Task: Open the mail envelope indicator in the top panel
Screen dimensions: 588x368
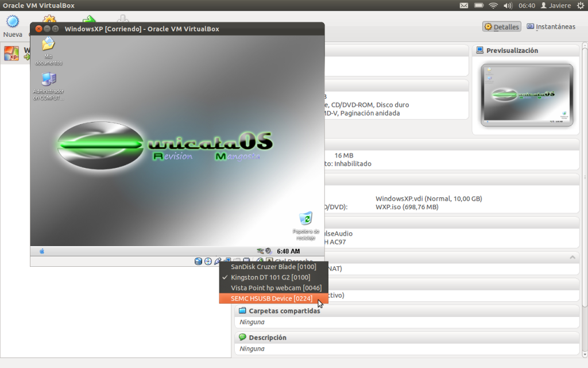Action: (x=465, y=6)
